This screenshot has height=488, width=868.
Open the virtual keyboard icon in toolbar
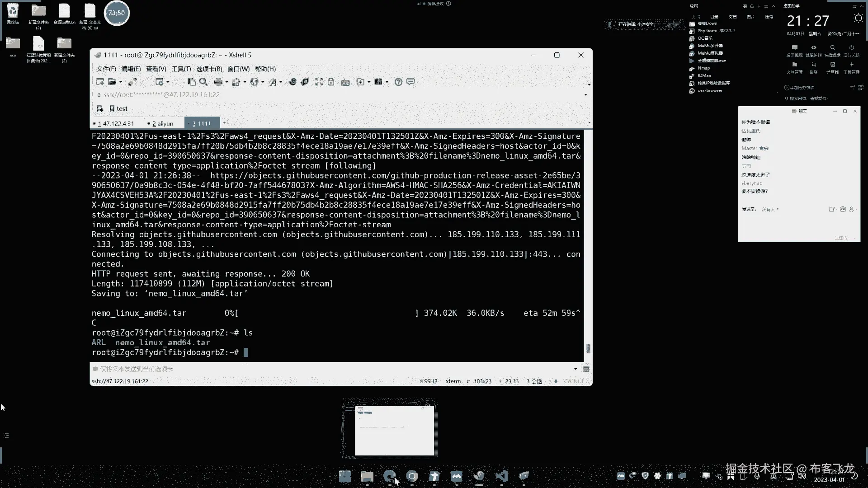(345, 82)
